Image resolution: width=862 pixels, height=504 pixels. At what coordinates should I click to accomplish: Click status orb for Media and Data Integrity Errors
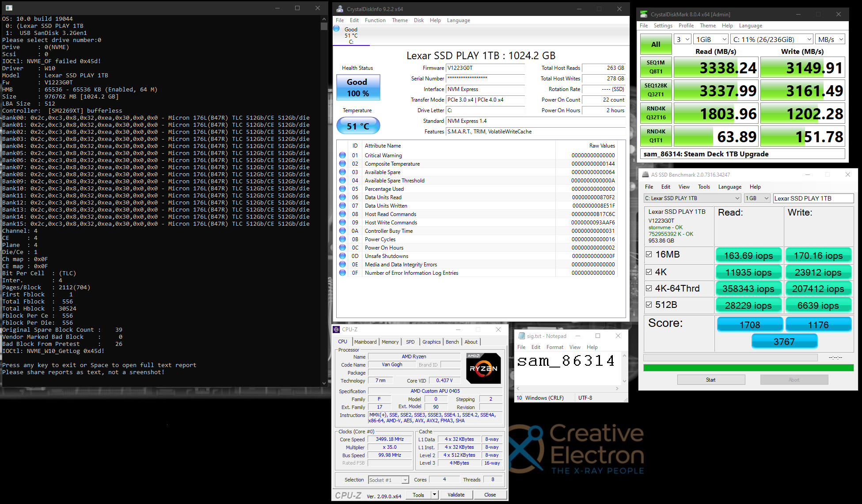click(342, 264)
